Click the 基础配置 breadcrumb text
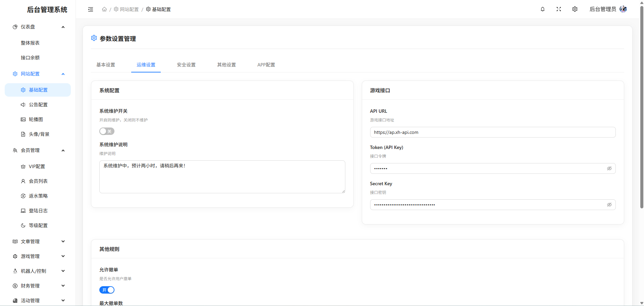644x306 pixels. pyautogui.click(x=161, y=9)
